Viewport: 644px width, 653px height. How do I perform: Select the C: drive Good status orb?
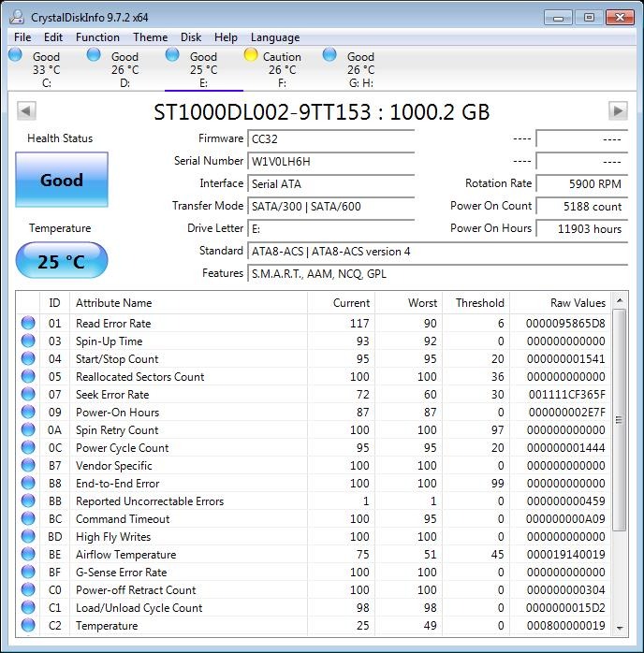coord(15,56)
